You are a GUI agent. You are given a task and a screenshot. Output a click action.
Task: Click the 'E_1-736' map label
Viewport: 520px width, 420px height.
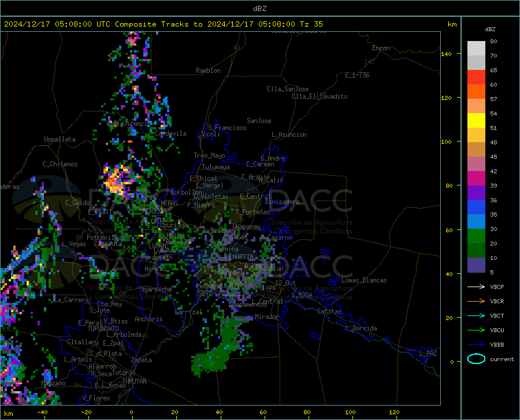pyautogui.click(x=357, y=75)
